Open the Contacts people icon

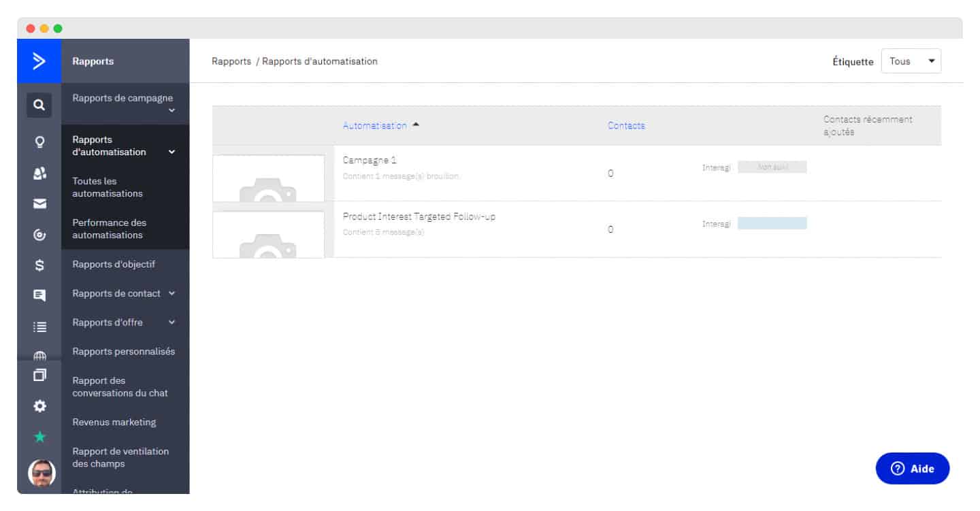[x=39, y=174]
